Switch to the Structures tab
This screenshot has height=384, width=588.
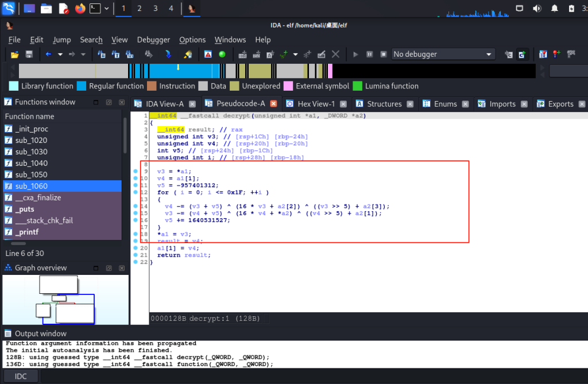384,104
